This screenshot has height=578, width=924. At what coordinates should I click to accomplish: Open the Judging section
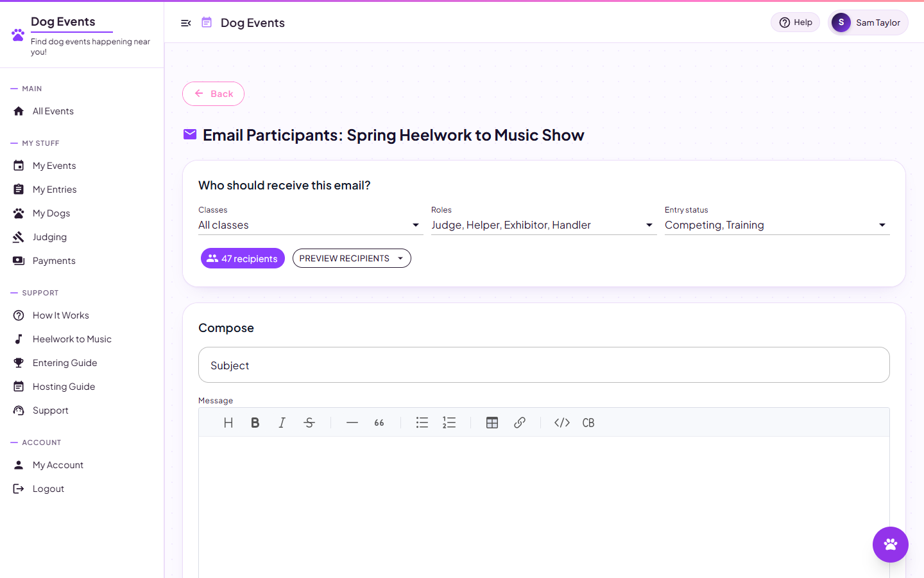(82, 237)
